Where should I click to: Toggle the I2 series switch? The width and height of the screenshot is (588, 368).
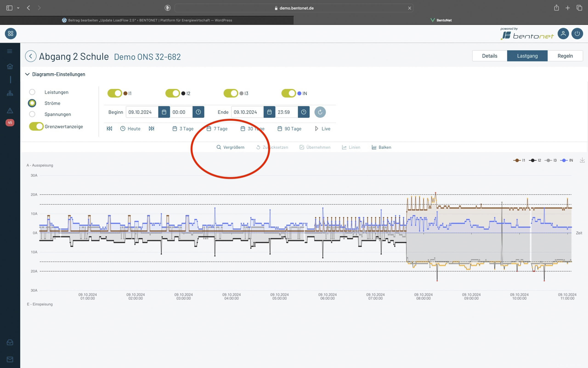click(x=172, y=93)
